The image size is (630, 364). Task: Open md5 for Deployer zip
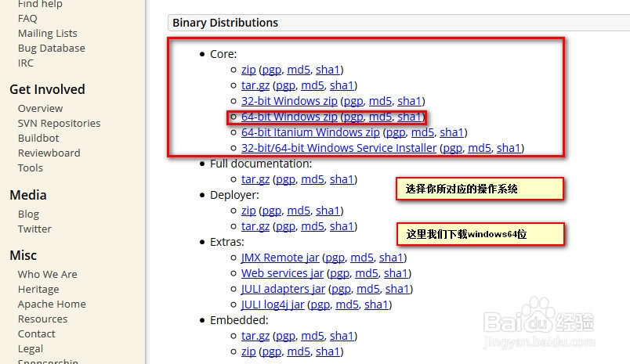[x=298, y=211]
